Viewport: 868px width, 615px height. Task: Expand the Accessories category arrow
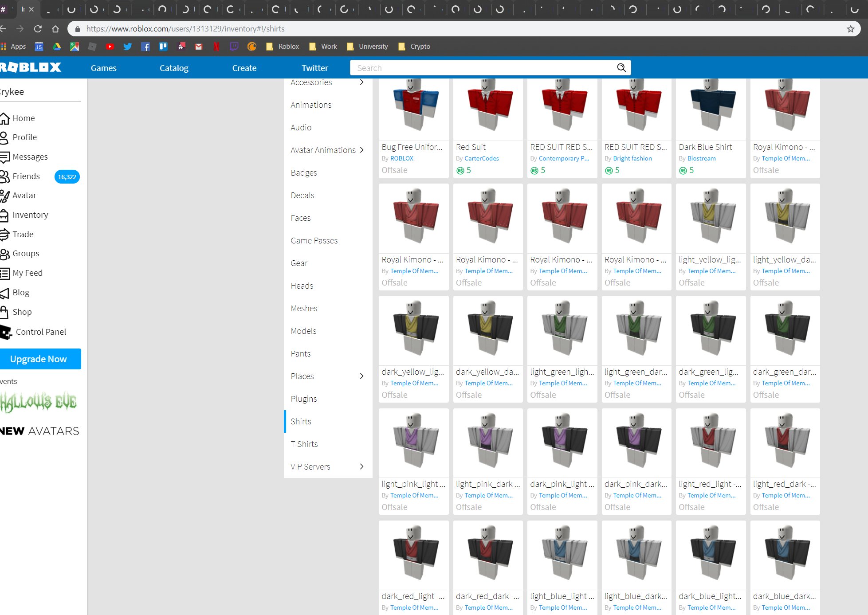(362, 82)
